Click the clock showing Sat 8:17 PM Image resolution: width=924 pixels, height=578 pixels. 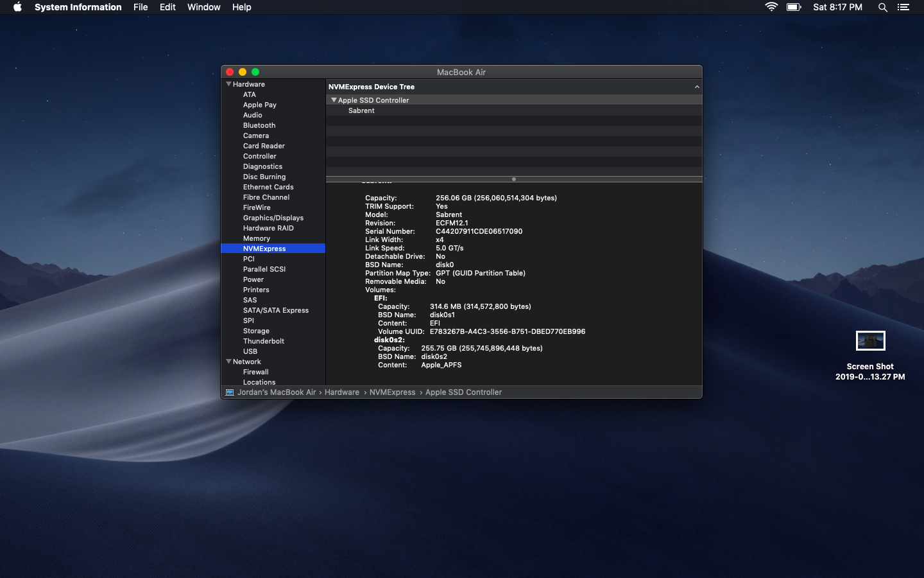click(837, 7)
